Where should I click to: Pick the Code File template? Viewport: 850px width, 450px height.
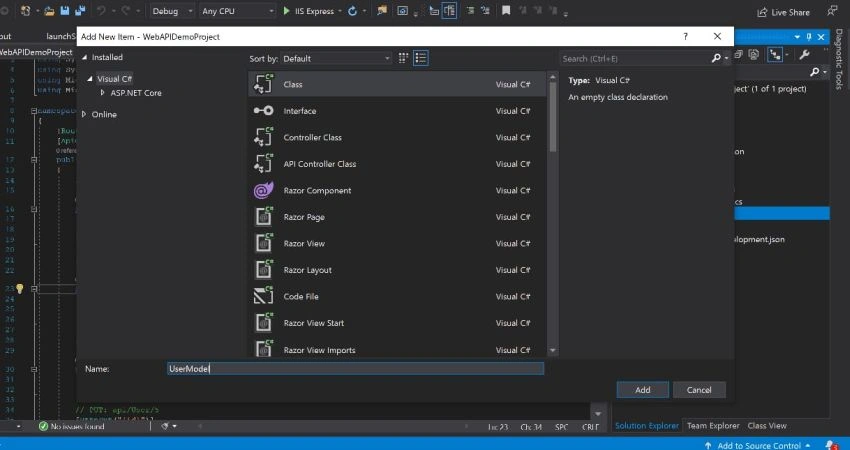tap(397, 297)
